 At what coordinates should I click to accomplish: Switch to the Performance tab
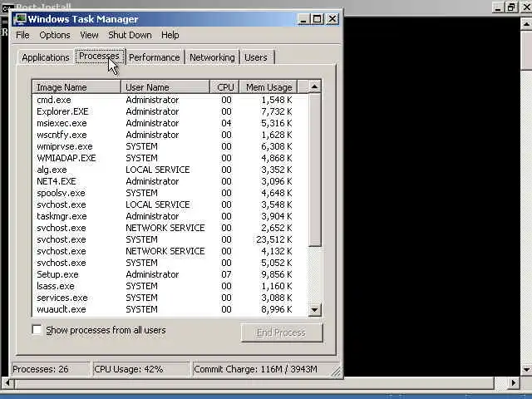155,57
